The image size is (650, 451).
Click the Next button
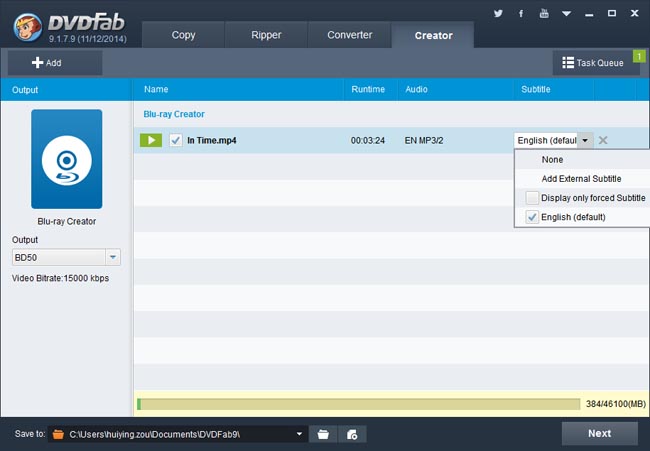(x=599, y=433)
